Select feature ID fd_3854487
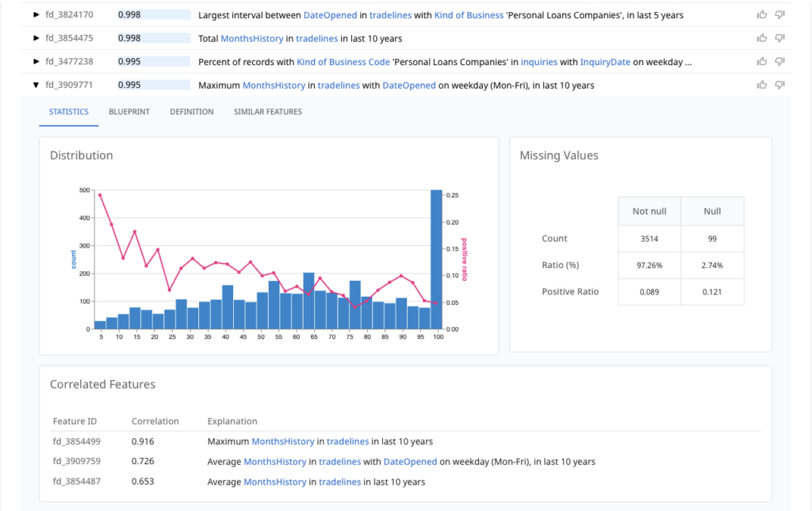 [x=77, y=482]
